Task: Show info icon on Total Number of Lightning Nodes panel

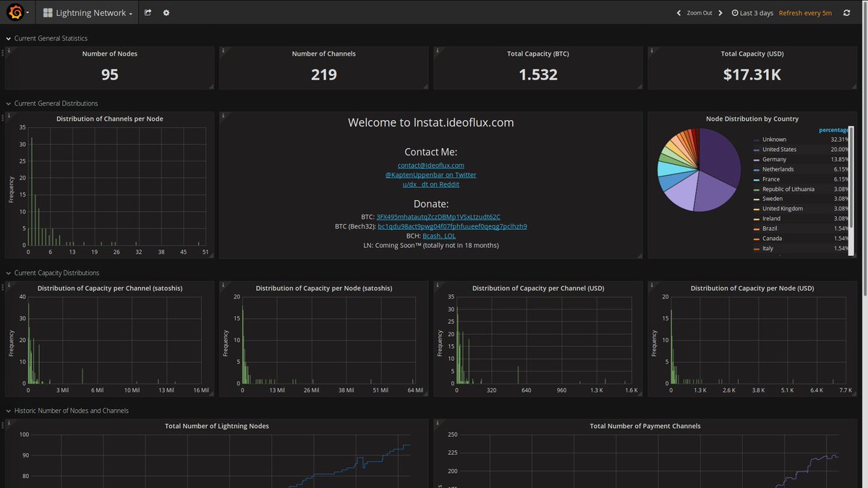Action: pyautogui.click(x=9, y=423)
